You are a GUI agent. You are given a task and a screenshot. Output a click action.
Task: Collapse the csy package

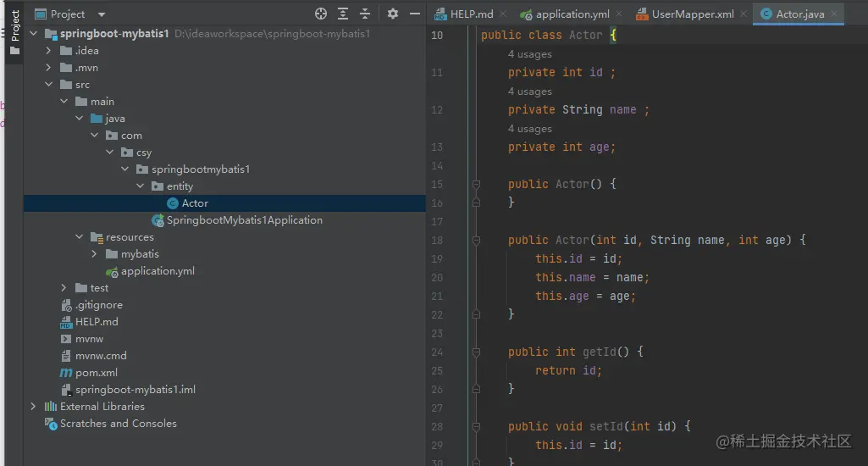coord(109,152)
